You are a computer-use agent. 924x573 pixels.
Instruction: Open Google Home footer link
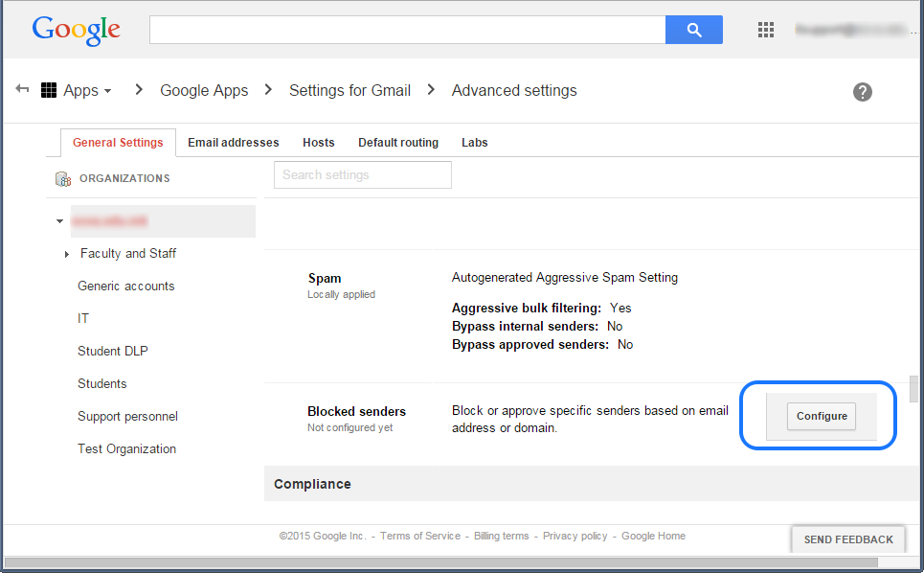(654, 536)
